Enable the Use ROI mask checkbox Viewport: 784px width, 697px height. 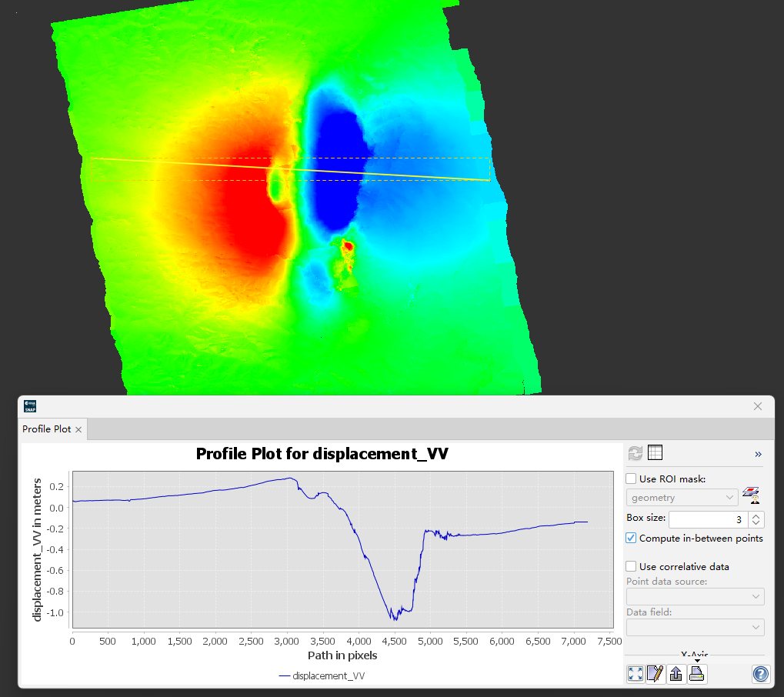[631, 479]
